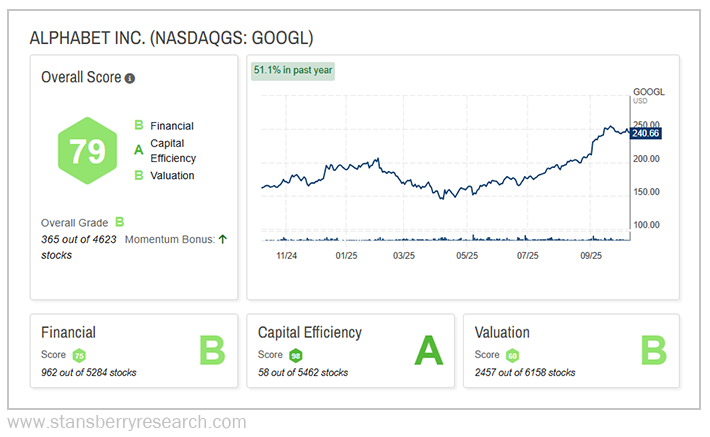
Task: Click the large B grade in Financial card
Action: click(211, 350)
